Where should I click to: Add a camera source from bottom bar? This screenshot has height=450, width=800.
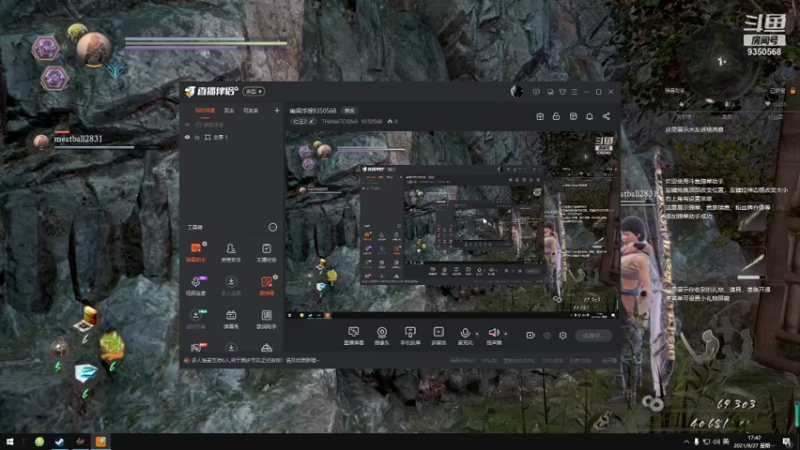click(x=382, y=336)
